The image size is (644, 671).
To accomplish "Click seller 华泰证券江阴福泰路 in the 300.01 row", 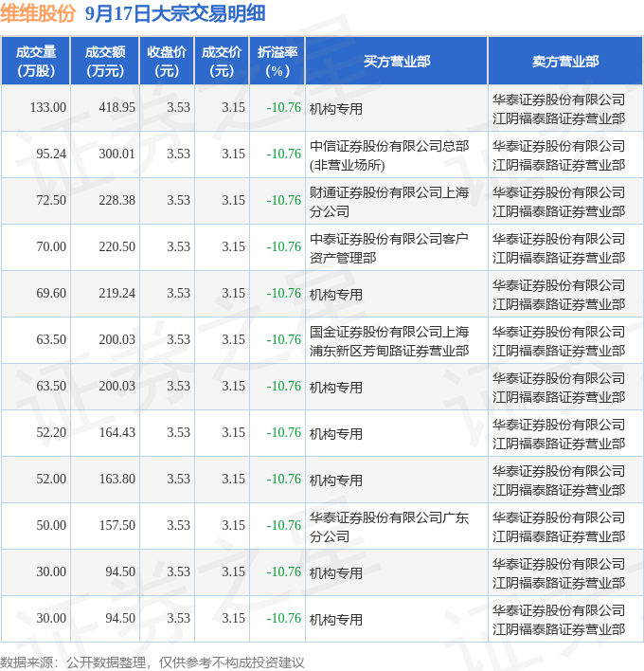I will [x=559, y=155].
